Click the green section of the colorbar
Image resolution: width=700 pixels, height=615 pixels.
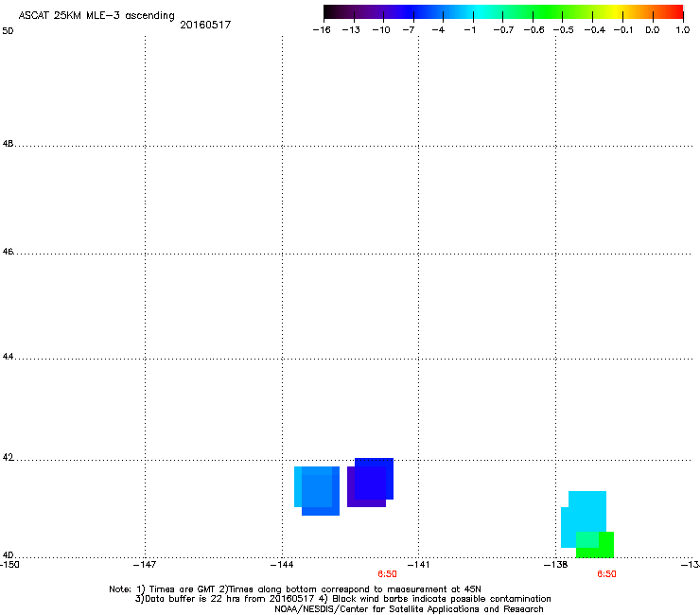[549, 12]
